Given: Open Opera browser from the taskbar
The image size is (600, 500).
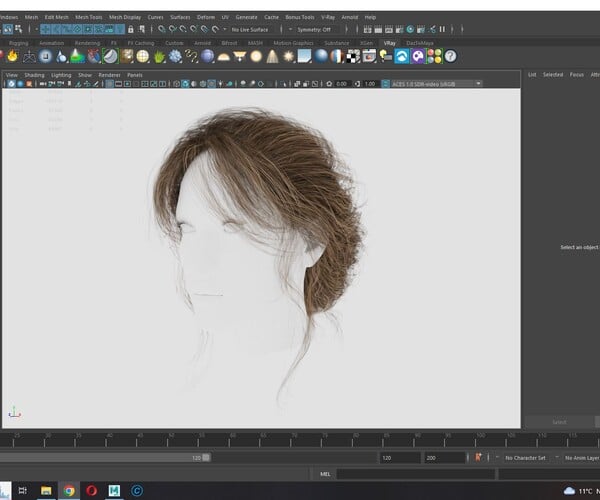Looking at the screenshot, I should 92,490.
